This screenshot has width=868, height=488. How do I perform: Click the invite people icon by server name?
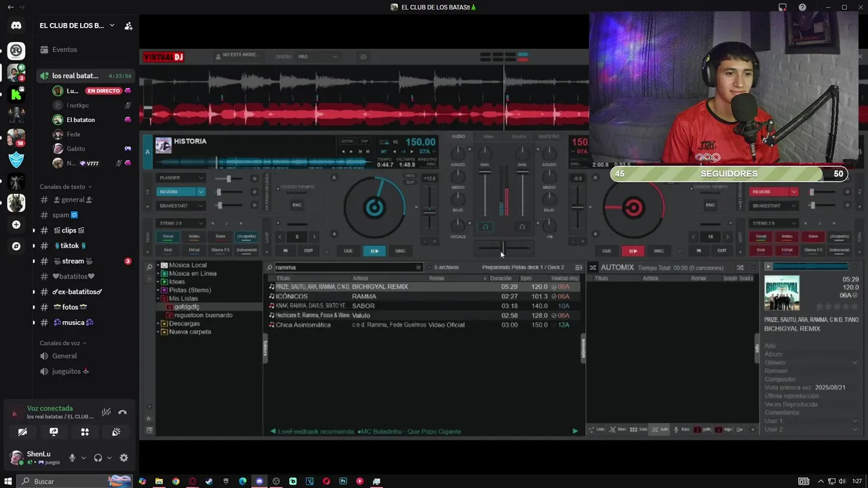coord(128,26)
